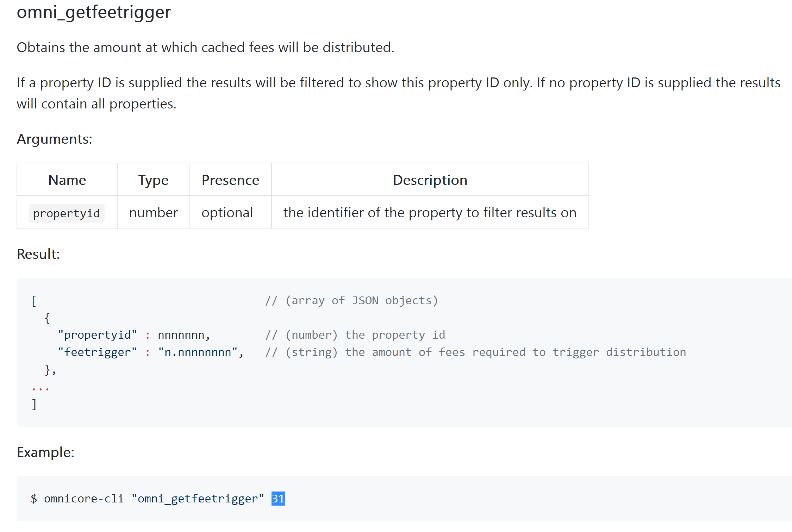Click the 'Obtains the amount' description sentence

tap(205, 47)
